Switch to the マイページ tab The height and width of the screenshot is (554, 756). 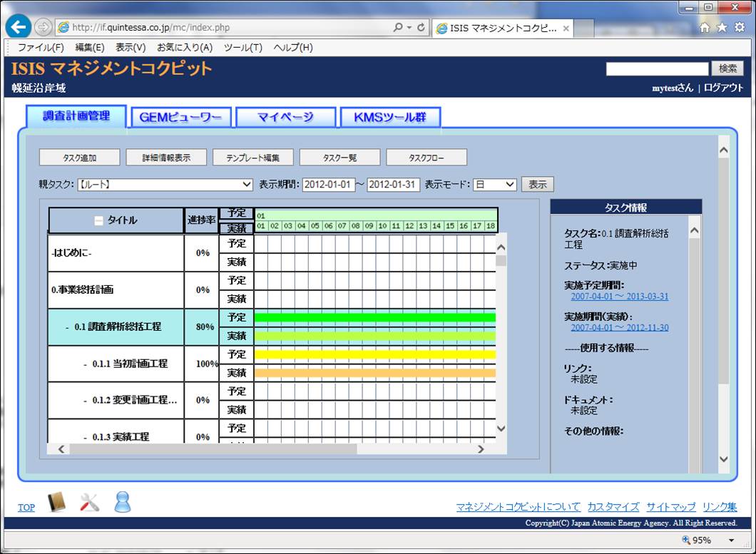(x=285, y=117)
